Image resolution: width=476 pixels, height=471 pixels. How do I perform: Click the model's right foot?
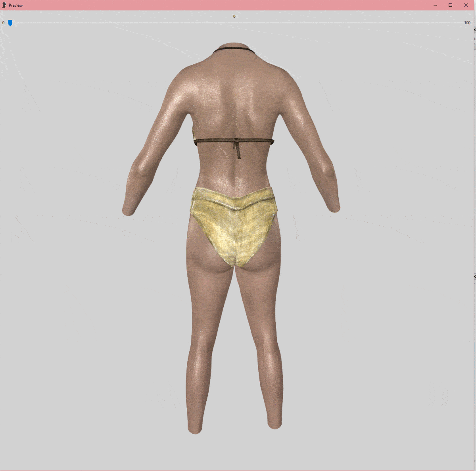pos(274,424)
